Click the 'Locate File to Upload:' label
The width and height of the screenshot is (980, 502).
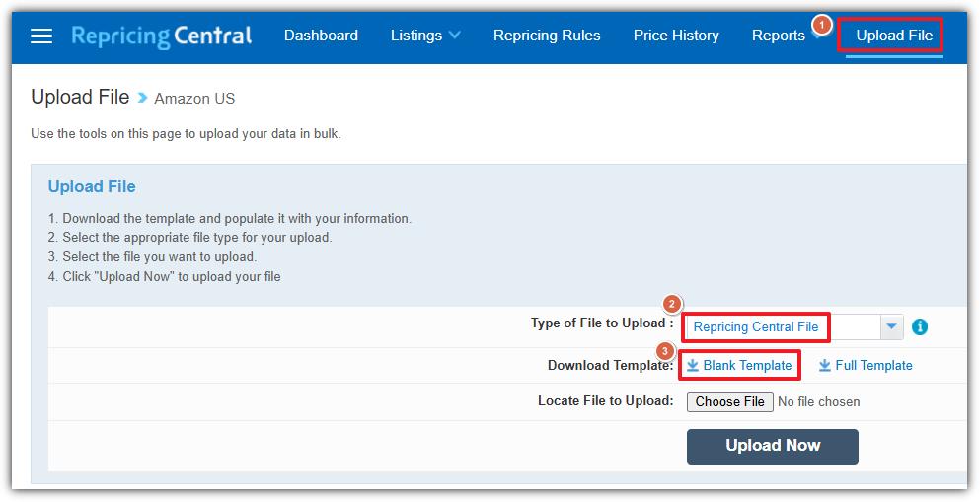coord(606,400)
